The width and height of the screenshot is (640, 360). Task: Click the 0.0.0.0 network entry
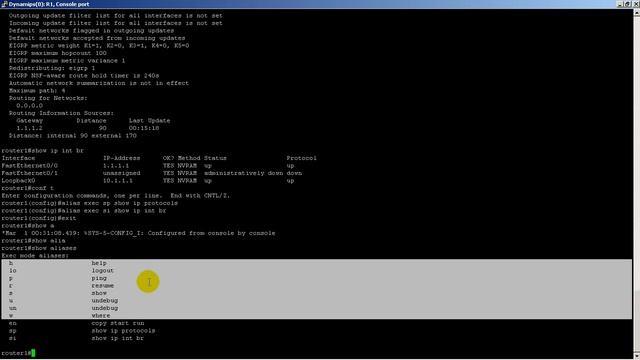pyautogui.click(x=29, y=106)
